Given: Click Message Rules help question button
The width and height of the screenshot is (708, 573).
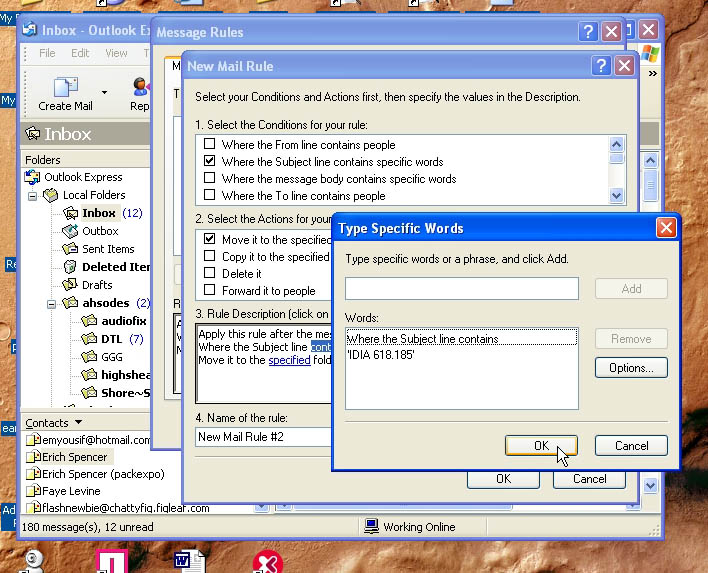Looking at the screenshot, I should click(x=588, y=32).
